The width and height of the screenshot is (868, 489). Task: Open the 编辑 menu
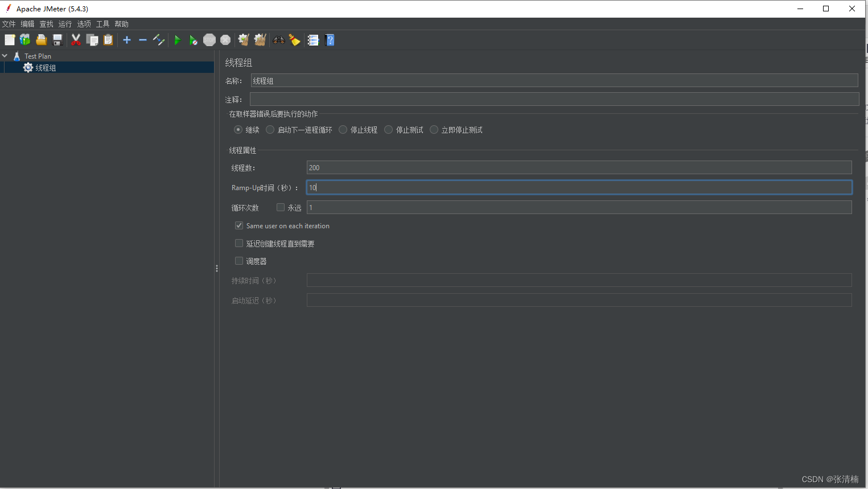click(x=27, y=24)
